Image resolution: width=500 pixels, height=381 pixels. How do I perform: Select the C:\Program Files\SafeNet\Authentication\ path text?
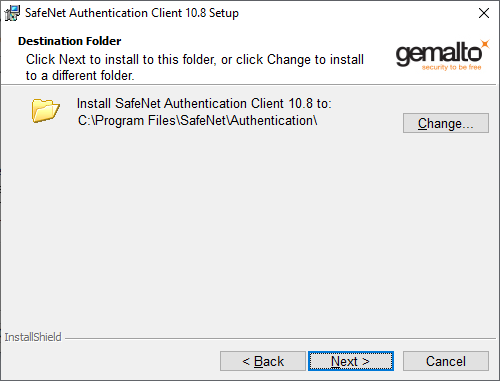[x=197, y=120]
